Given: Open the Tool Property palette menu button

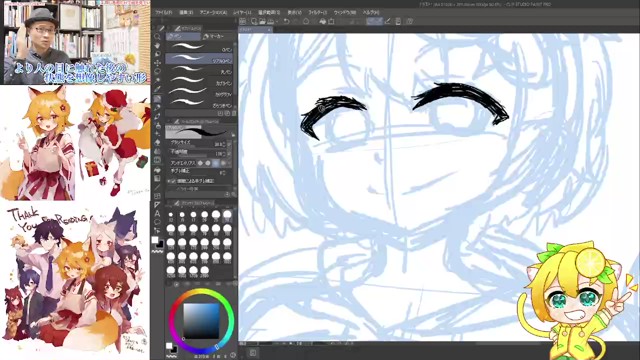Looking at the screenshot, I should [x=169, y=121].
